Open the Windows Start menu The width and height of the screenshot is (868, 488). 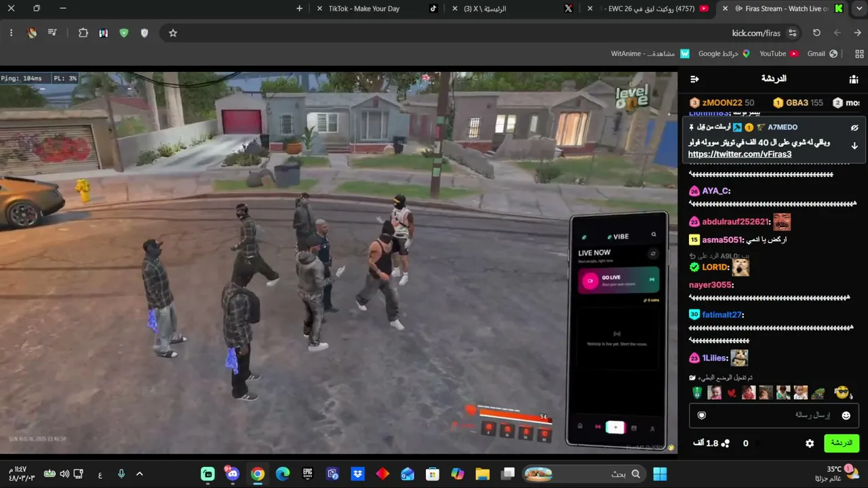pyautogui.click(x=659, y=474)
